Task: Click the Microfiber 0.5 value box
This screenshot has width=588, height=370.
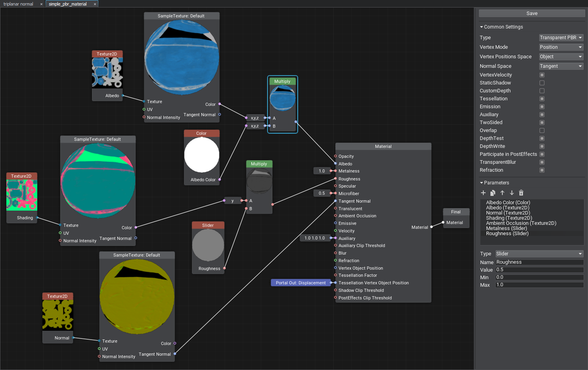Action: coord(322,194)
